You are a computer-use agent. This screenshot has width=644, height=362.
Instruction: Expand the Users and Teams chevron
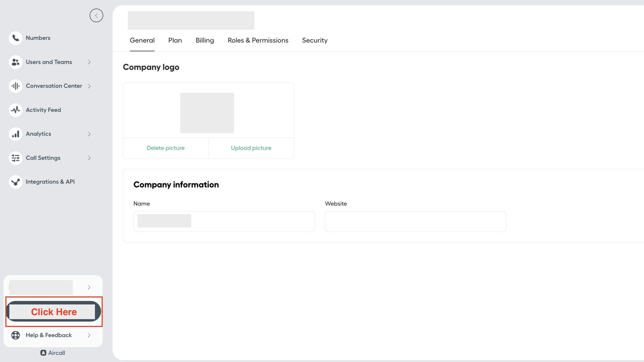(89, 62)
